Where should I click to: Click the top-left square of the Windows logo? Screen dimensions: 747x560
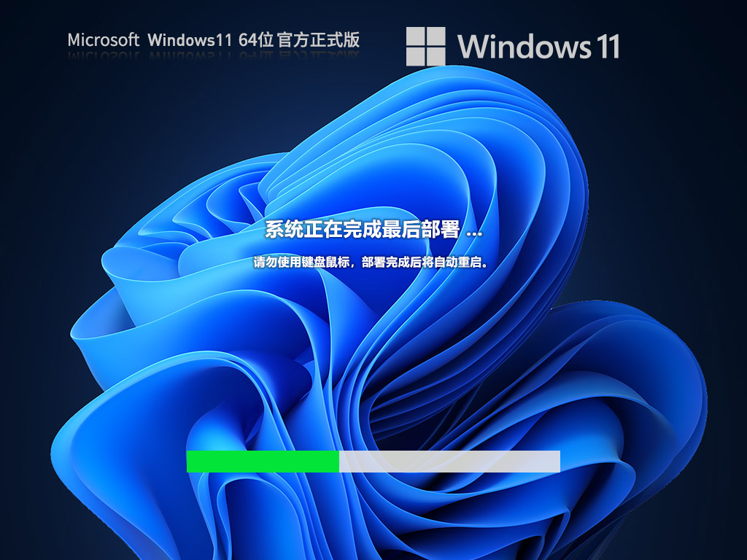point(417,36)
